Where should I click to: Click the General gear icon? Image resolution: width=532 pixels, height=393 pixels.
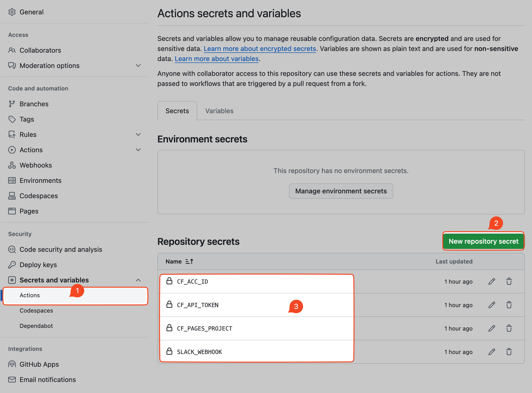pyautogui.click(x=12, y=12)
